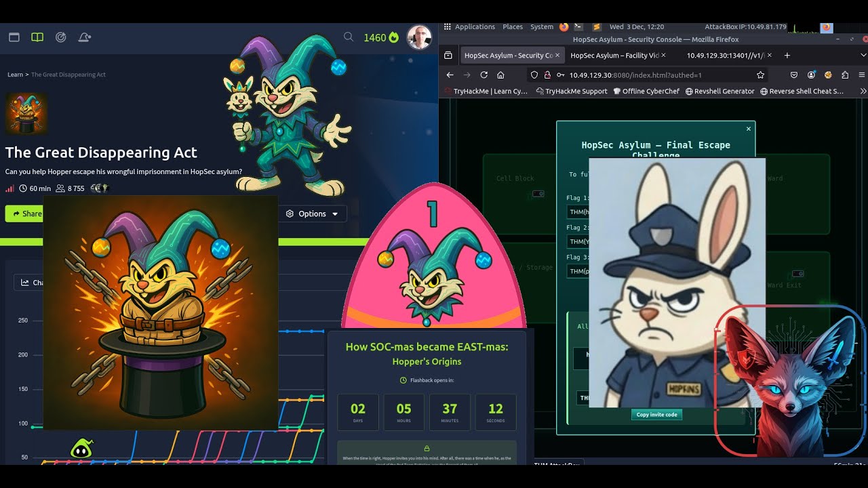Screen dimensions: 868x488
Task: Open the TryHackMe dashboard icon
Action: tap(14, 37)
